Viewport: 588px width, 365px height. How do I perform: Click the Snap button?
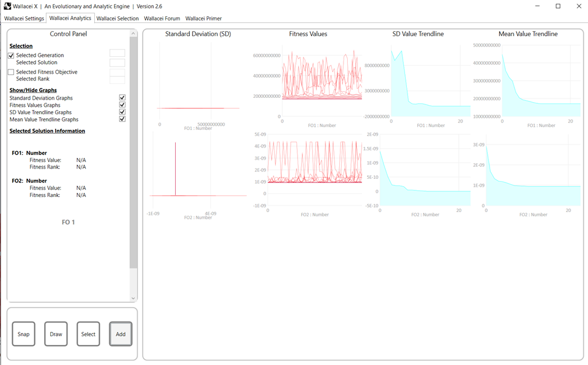[x=24, y=334]
